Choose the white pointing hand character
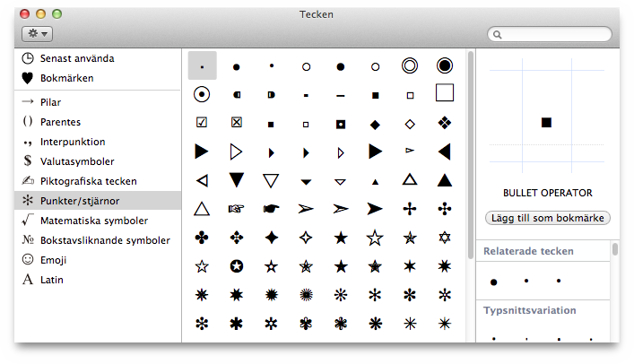This screenshot has width=634, height=364. coord(237,209)
